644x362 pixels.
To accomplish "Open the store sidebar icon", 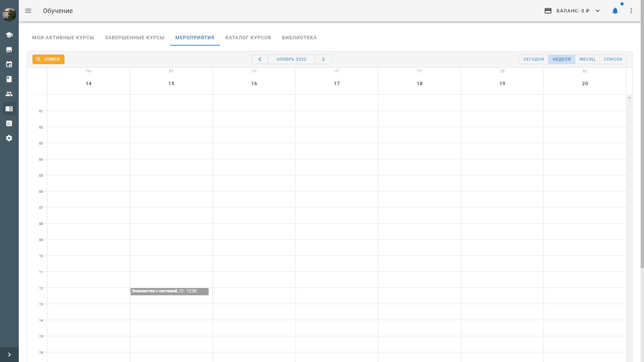I will [x=9, y=50].
